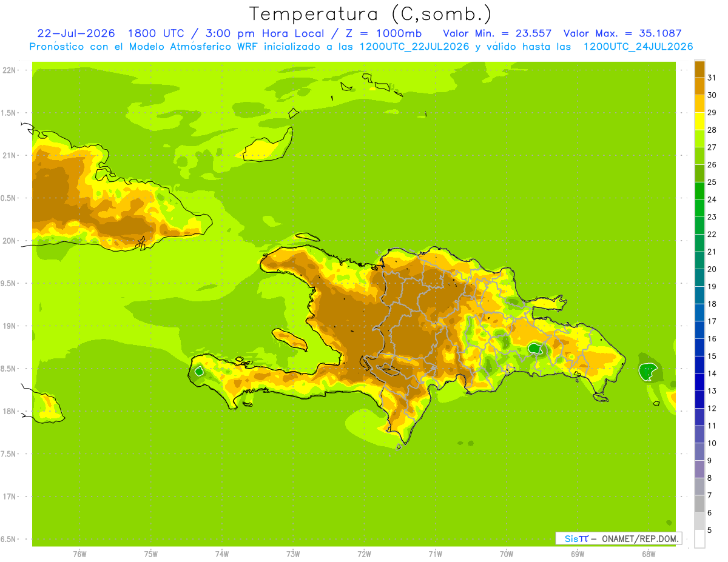Click the '68W' longitude axis label
The height and width of the screenshot is (562, 728).
coord(649,554)
